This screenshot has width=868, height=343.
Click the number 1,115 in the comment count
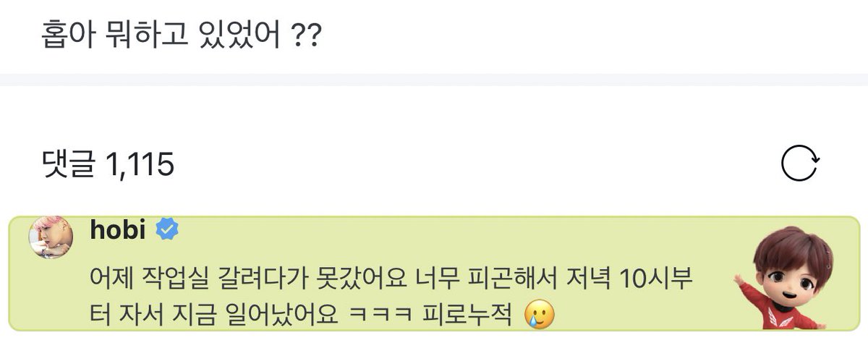coord(140,166)
